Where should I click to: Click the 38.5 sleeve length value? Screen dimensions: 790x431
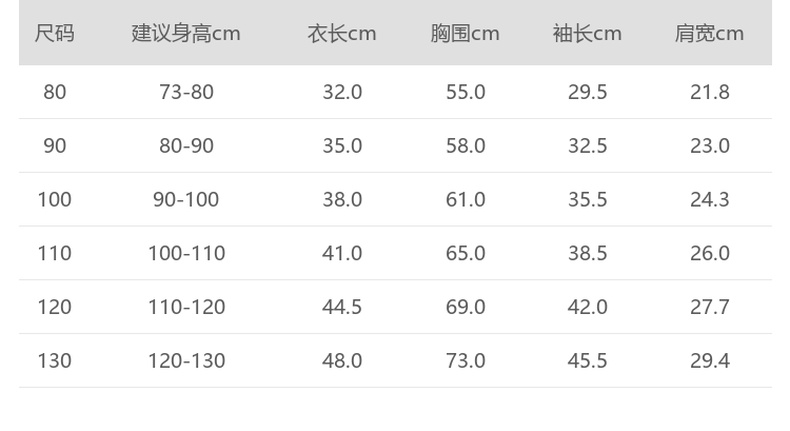[x=587, y=253]
